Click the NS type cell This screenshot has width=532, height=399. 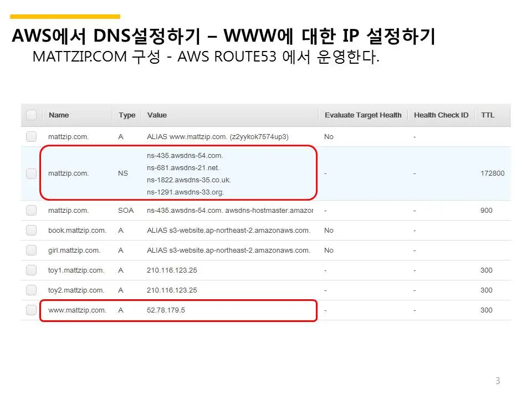coord(123,173)
